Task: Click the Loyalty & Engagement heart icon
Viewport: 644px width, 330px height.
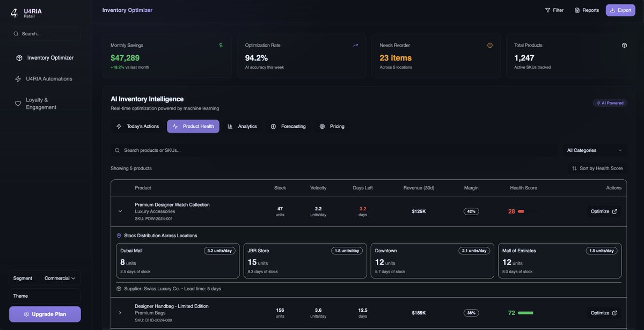Action: (18, 104)
